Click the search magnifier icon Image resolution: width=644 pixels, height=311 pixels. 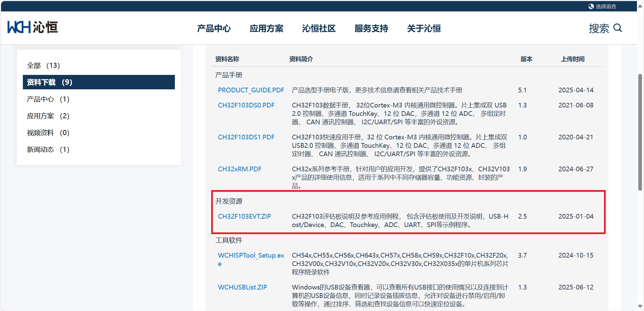tap(618, 28)
